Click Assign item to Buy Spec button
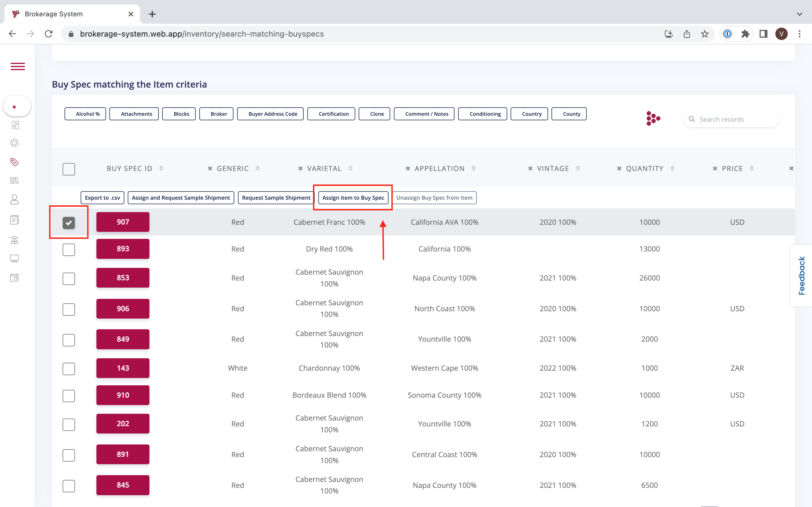The width and height of the screenshot is (812, 507). (x=353, y=198)
